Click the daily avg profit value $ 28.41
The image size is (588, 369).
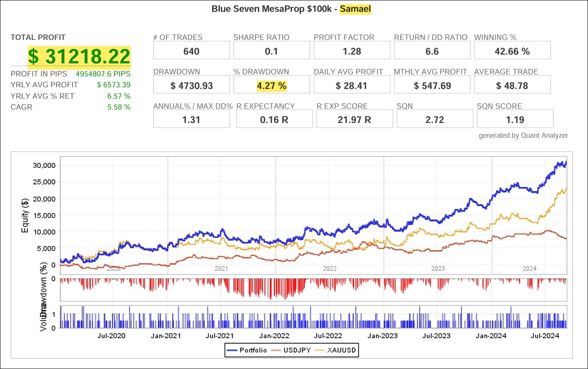[352, 86]
